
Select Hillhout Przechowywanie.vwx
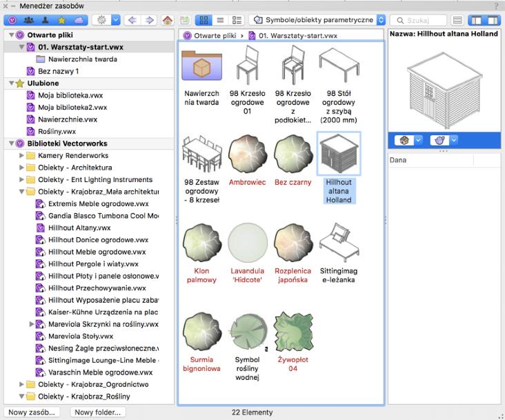point(90,288)
